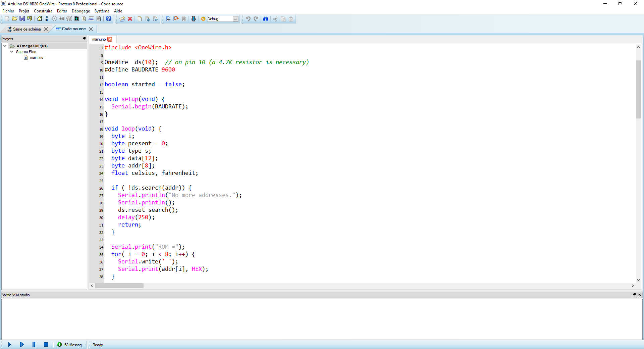Open the Bill of Materials dollar icon
This screenshot has height=349, width=644.
coord(84,19)
